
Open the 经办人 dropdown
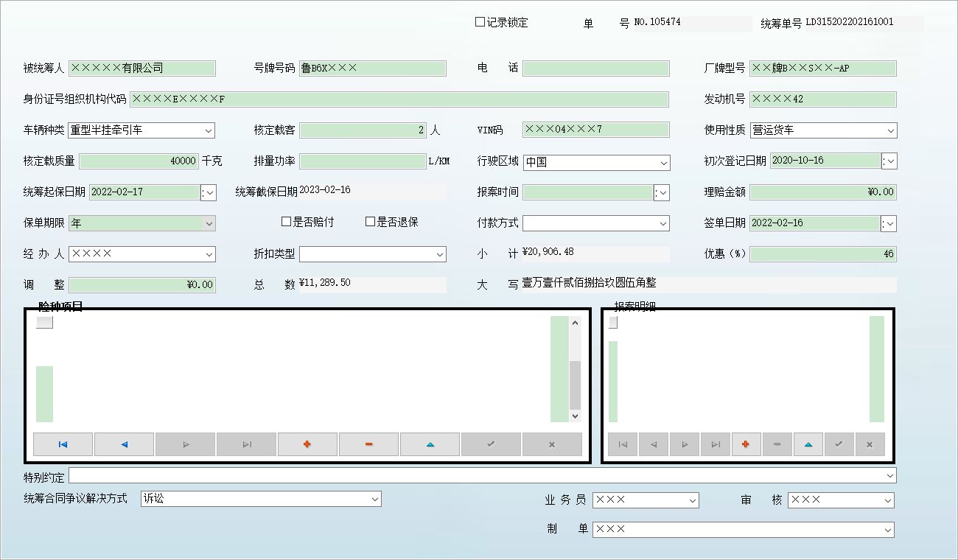(209, 254)
